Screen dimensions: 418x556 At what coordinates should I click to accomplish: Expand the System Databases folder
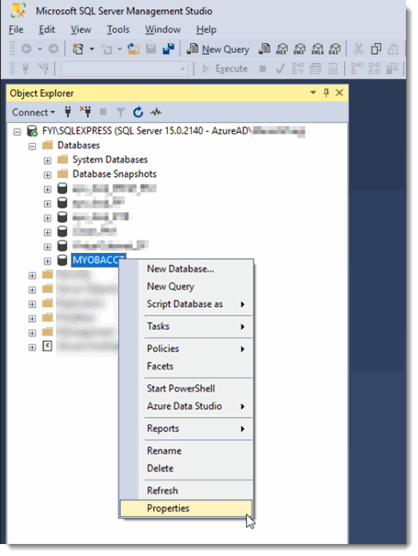tap(47, 161)
